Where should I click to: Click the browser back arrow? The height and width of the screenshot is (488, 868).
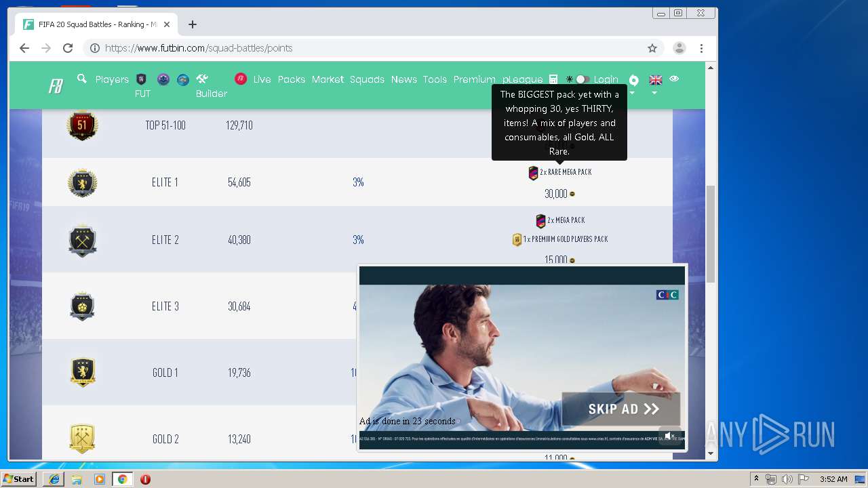[x=24, y=48]
